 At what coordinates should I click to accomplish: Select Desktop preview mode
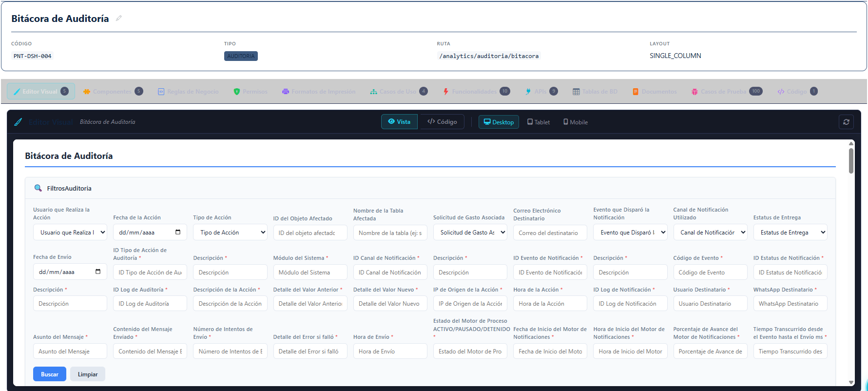[x=499, y=122]
